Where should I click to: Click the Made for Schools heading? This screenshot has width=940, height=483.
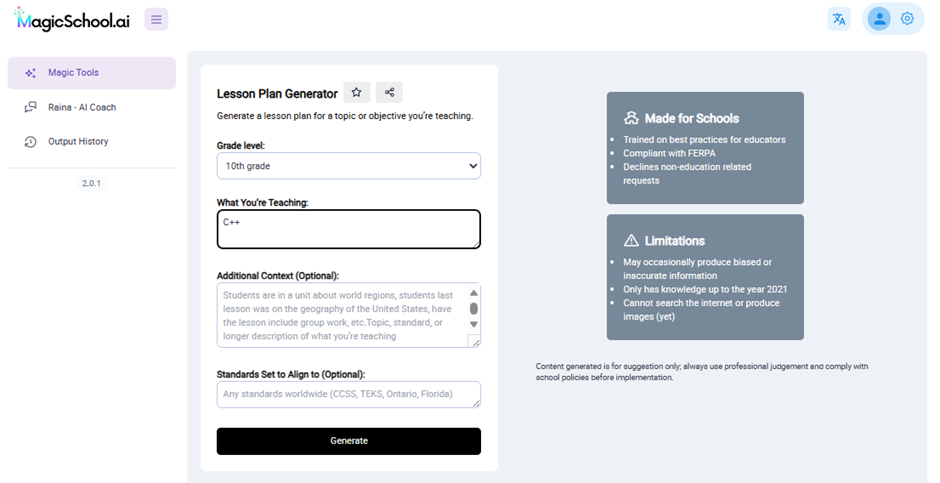(x=692, y=119)
